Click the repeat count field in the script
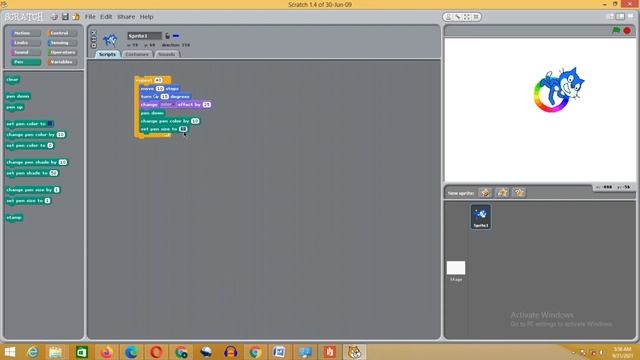This screenshot has height=360, width=640. click(x=158, y=80)
